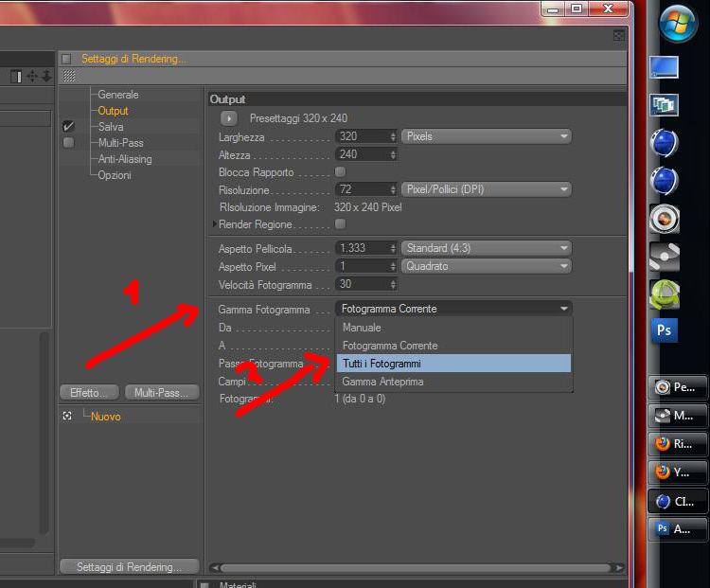710x588 pixels.
Task: Open the Multi-Pass settings page in the tree
Action: tap(120, 143)
